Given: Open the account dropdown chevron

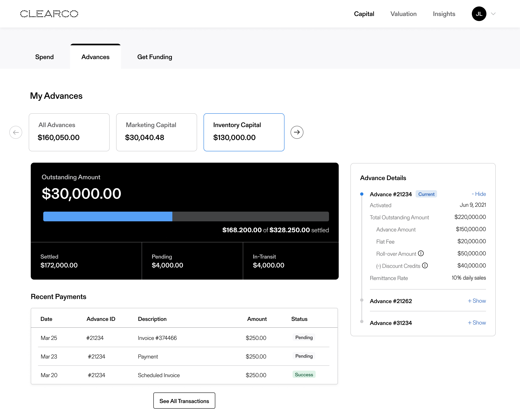Looking at the screenshot, I should (x=493, y=14).
